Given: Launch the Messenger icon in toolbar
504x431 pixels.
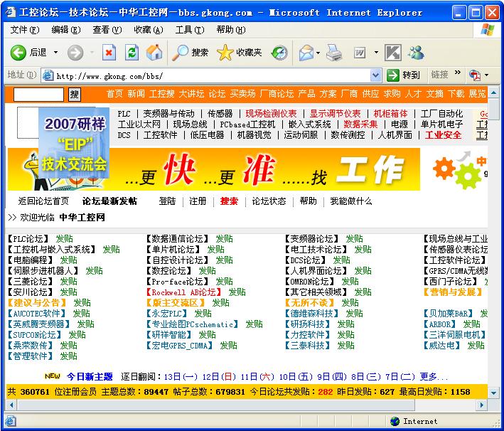Looking at the screenshot, I should [416, 52].
